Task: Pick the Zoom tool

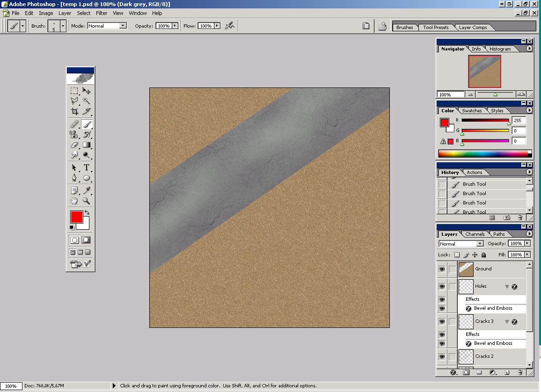Action: click(x=87, y=201)
